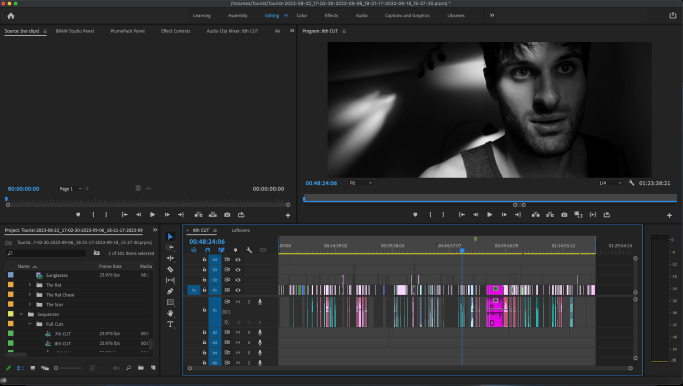
Task: Export frame camera icon in Program monitor
Action: 564,215
